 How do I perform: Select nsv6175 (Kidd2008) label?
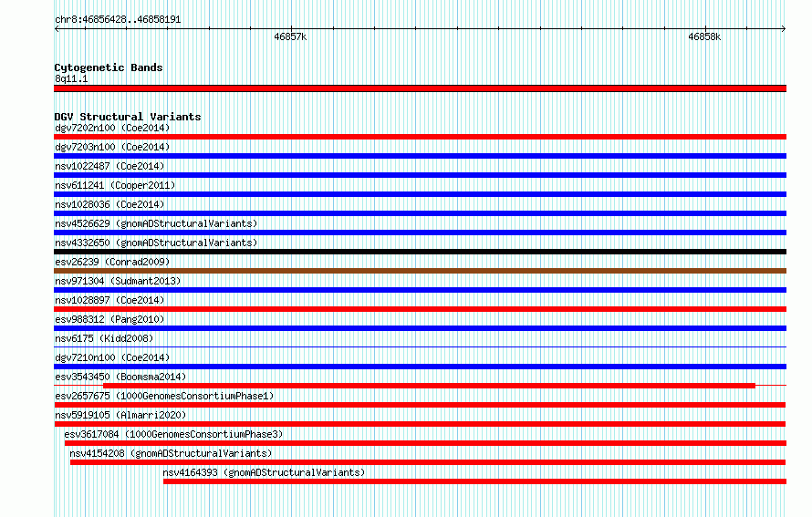(104, 338)
